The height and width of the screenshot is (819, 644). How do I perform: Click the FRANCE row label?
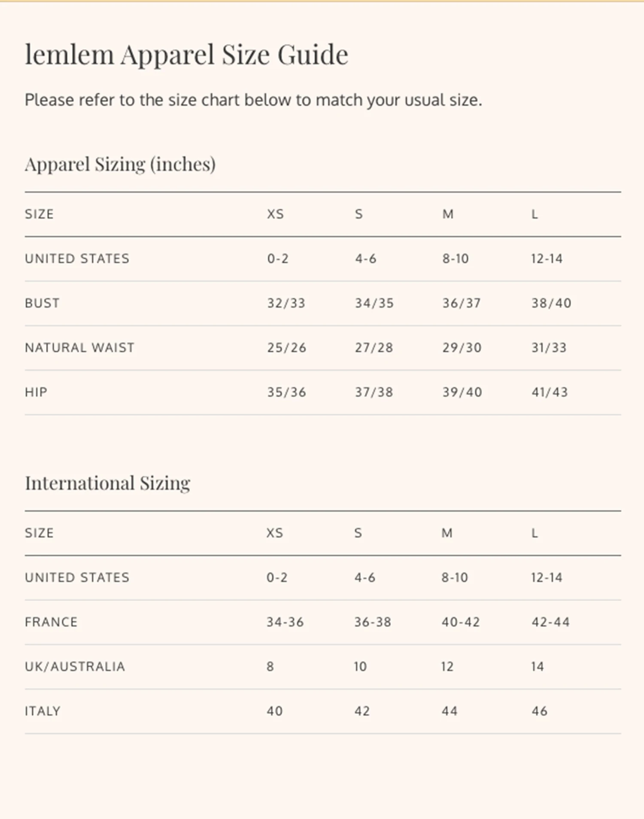(51, 622)
